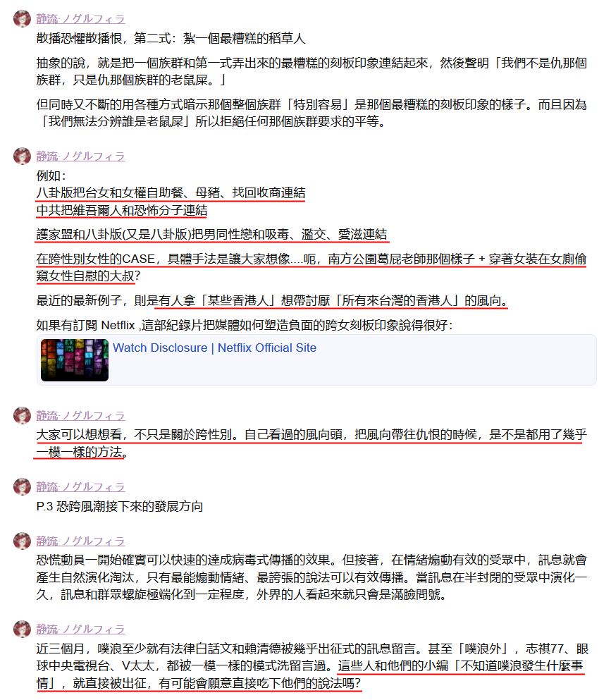Screen dimensions: 611x700
Task: Open the Watch Disclosure Netflix Official Site link
Action: point(215,348)
